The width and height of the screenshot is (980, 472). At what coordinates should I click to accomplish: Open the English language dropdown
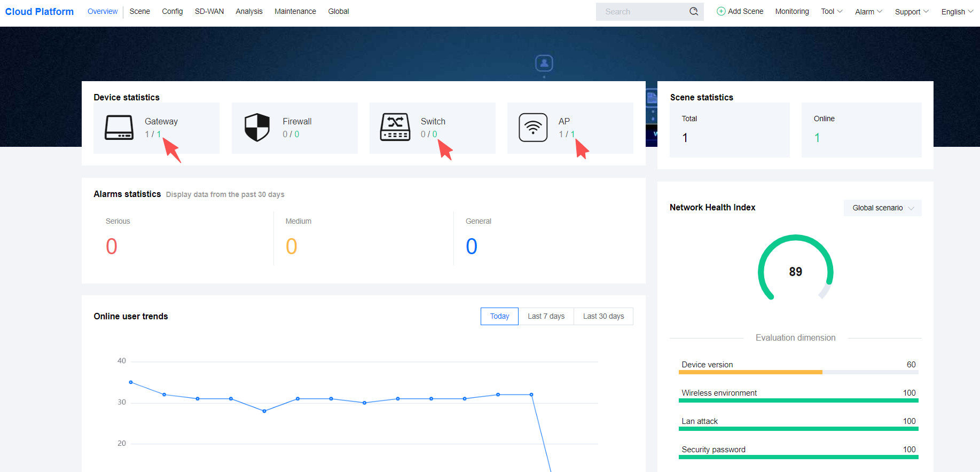tap(957, 12)
